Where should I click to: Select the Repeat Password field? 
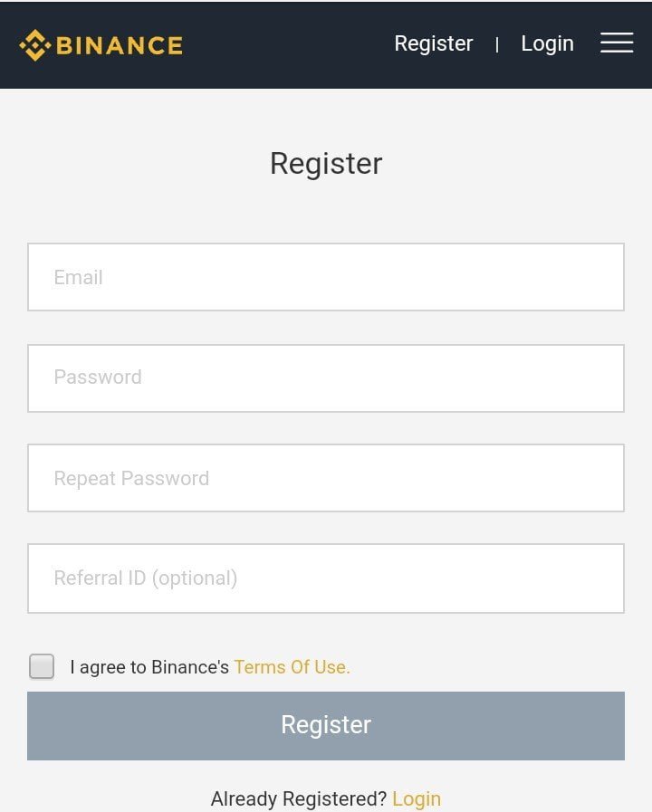(x=326, y=478)
